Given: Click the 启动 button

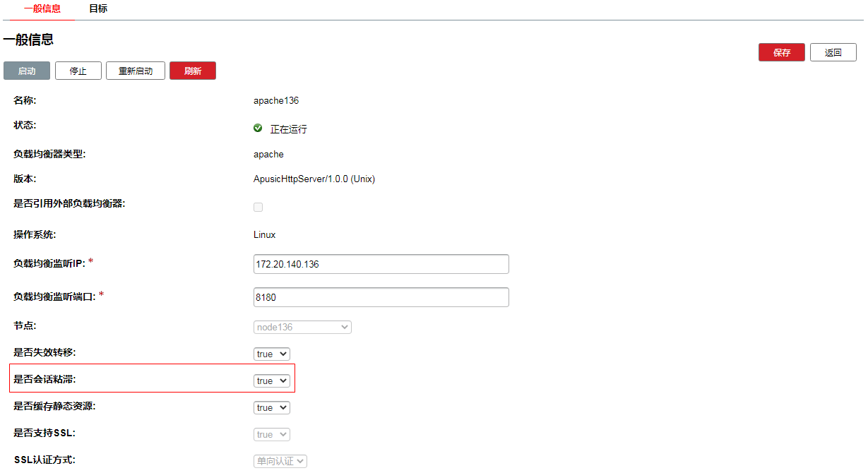Looking at the screenshot, I should click(27, 71).
